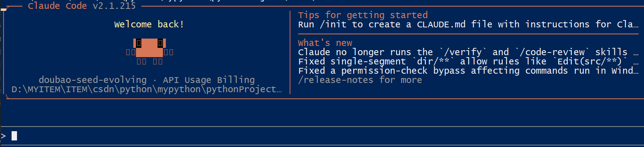Click the /verify and /code-review news line
The image size is (644, 147).
(468, 52)
